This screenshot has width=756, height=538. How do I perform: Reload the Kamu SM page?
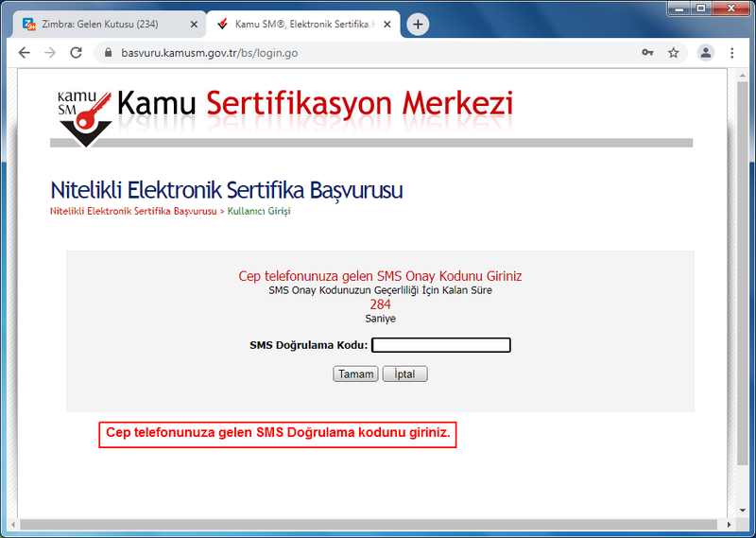77,53
